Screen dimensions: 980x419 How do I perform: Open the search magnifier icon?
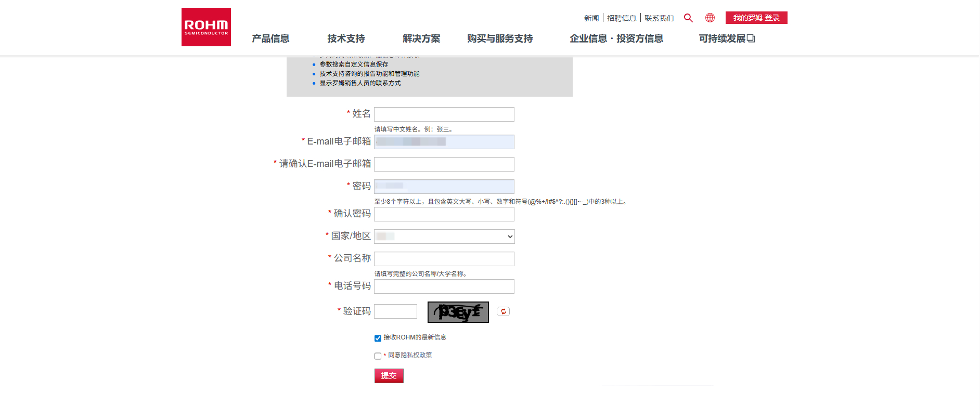688,18
